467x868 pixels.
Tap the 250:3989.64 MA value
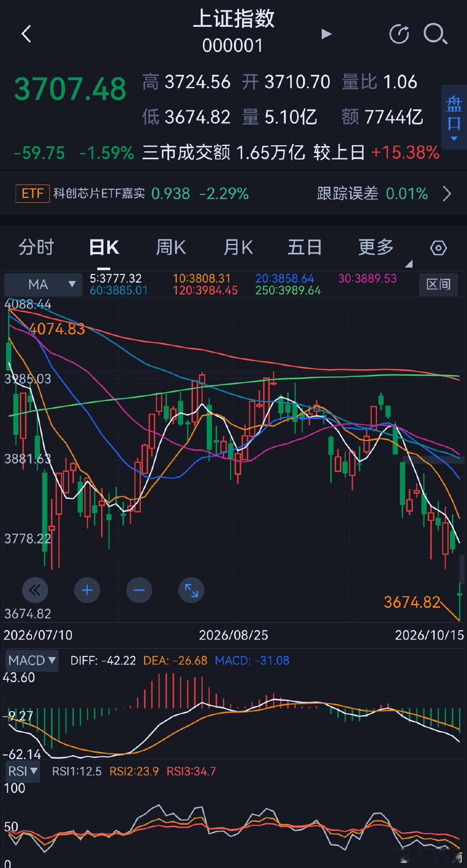tap(288, 290)
